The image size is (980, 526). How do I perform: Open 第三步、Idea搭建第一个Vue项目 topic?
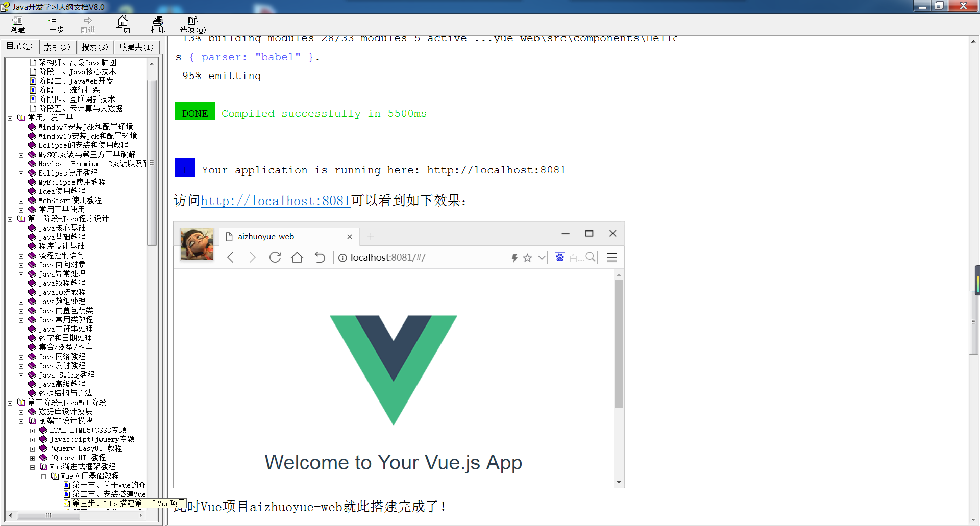129,503
